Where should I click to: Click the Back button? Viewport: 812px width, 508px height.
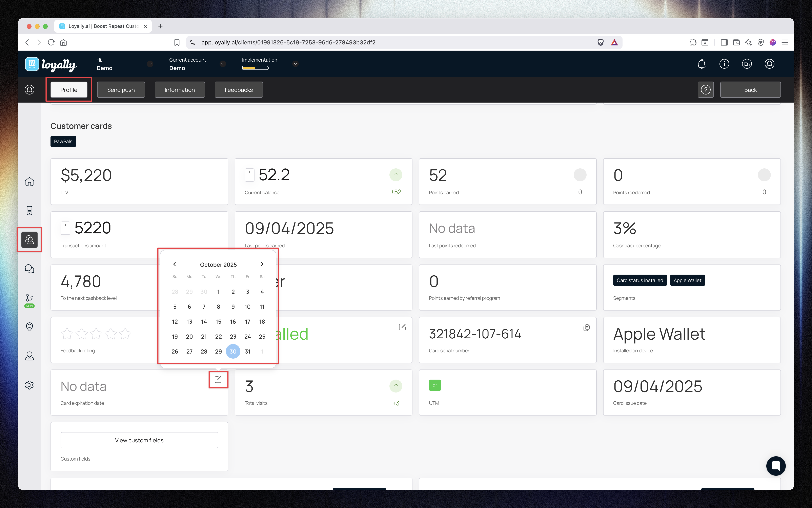(x=750, y=90)
